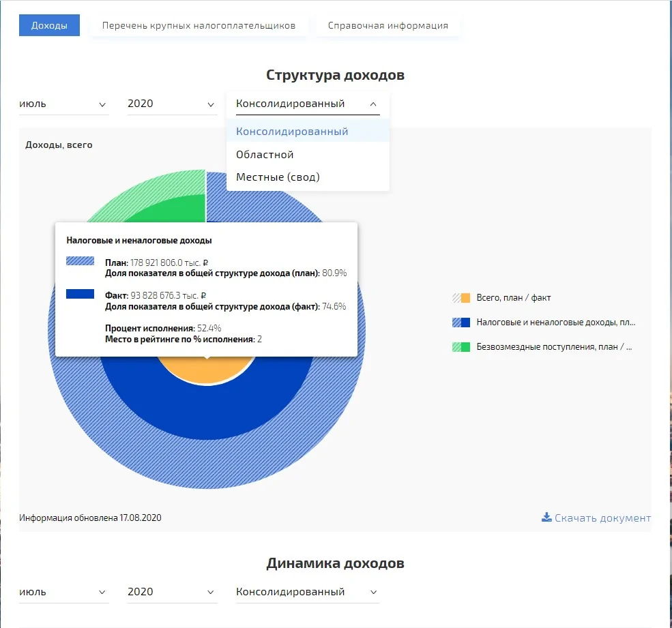Click the chevron arrow of upper 2020 dropdown
Screen dimensions: 672x628
(210, 104)
